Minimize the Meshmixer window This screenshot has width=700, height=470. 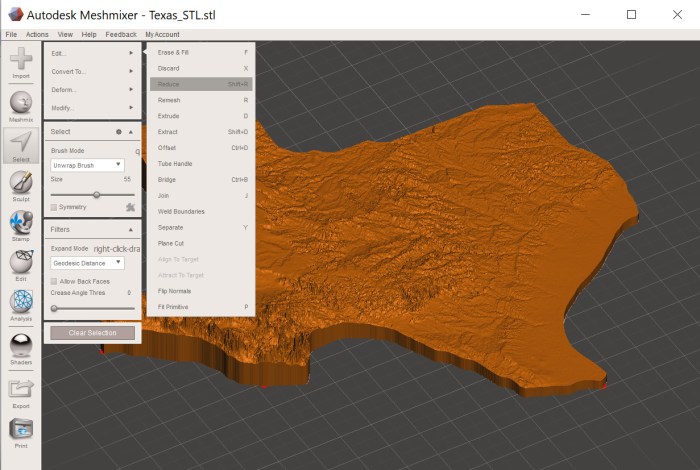point(585,14)
